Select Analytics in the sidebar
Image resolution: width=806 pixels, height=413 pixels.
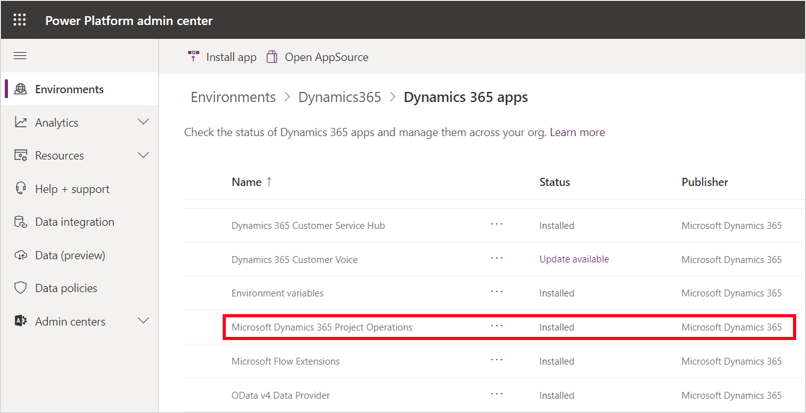[x=80, y=122]
